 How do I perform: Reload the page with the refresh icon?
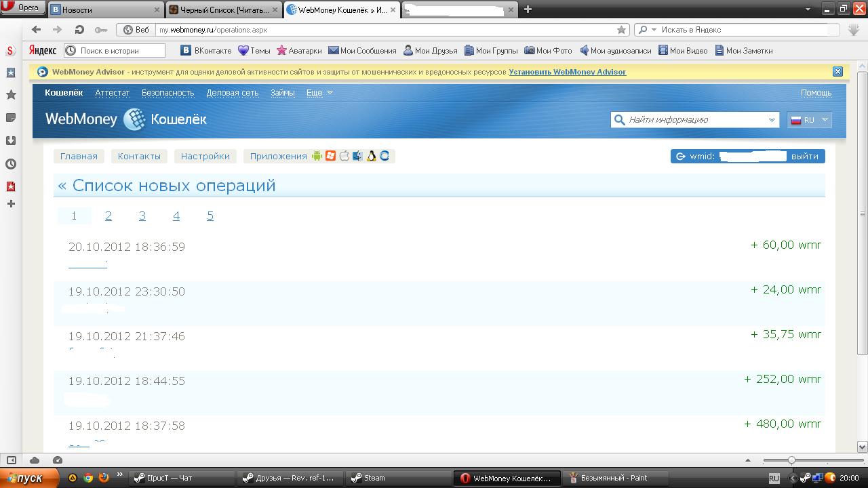click(79, 30)
